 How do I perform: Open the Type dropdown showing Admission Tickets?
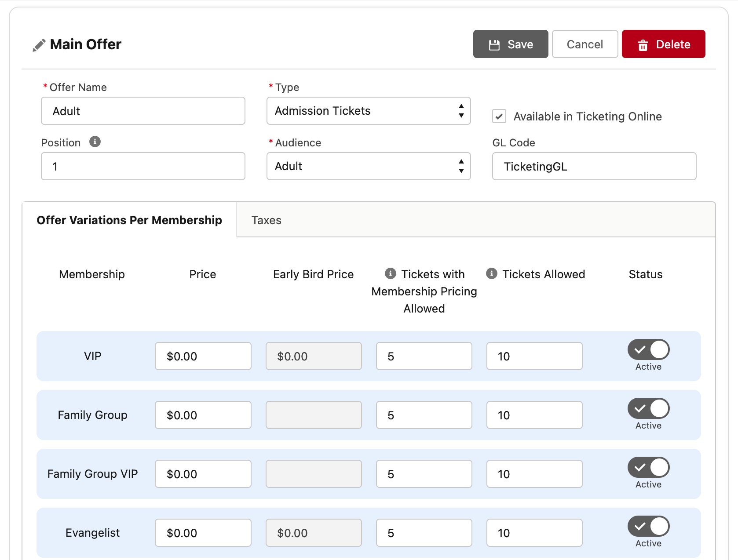369,111
